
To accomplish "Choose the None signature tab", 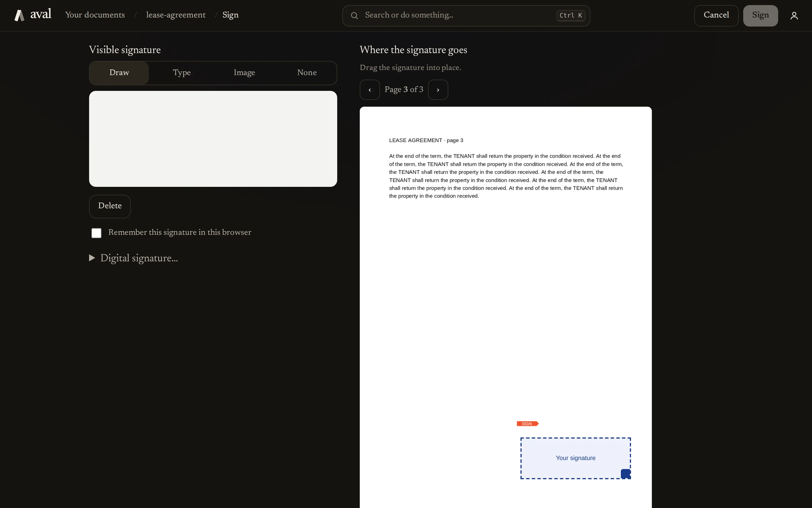I will coord(307,73).
